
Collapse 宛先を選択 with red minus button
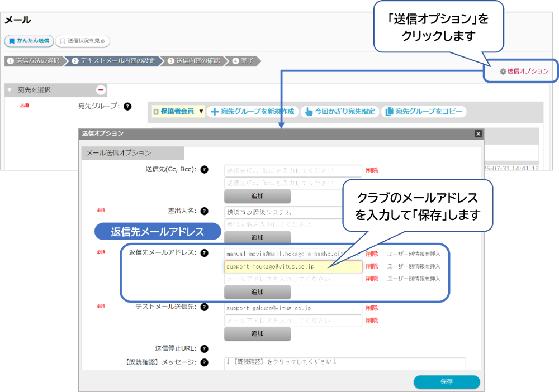pos(101,89)
